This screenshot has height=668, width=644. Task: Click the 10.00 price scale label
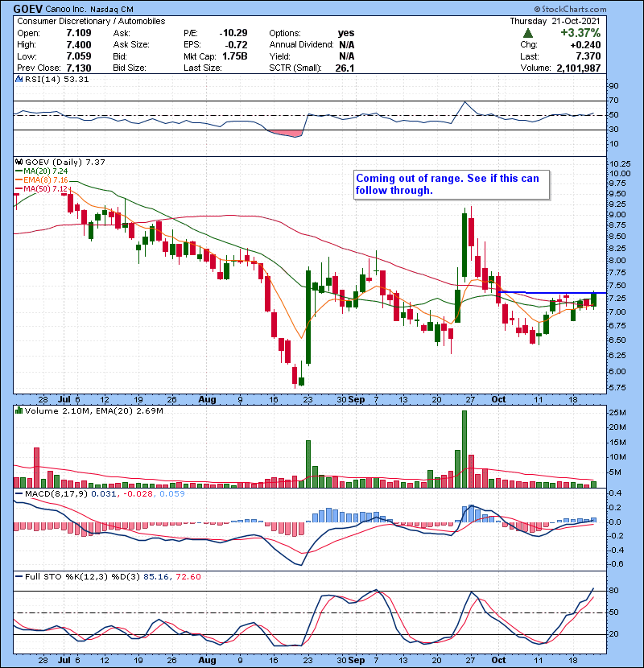[620, 173]
